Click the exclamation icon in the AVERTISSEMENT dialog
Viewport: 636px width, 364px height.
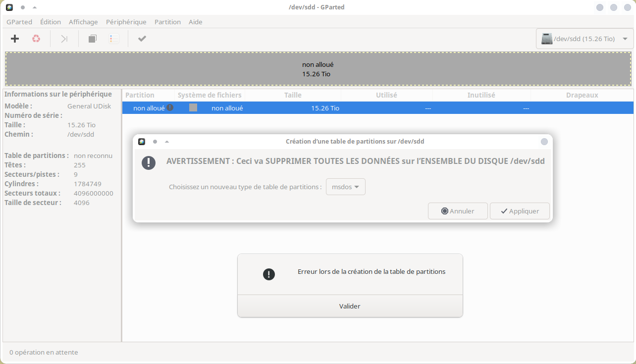149,162
